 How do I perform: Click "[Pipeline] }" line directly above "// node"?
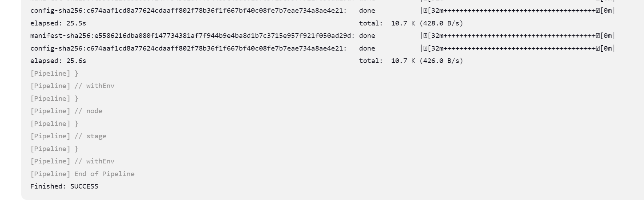pos(54,99)
